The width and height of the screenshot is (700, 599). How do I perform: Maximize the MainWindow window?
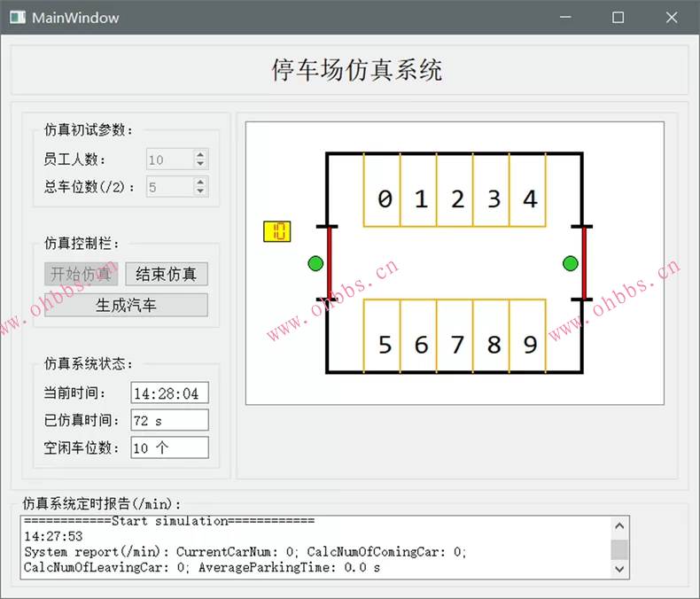[618, 18]
